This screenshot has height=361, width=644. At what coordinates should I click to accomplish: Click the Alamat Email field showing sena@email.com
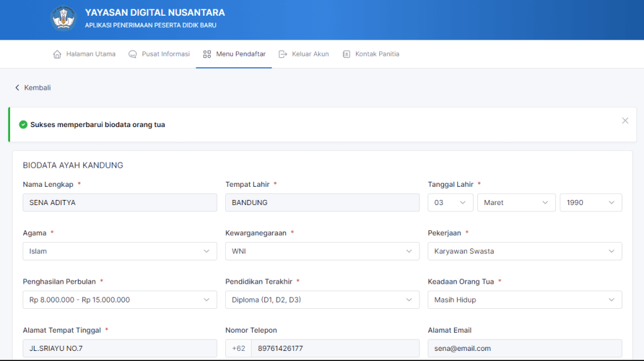(x=525, y=348)
